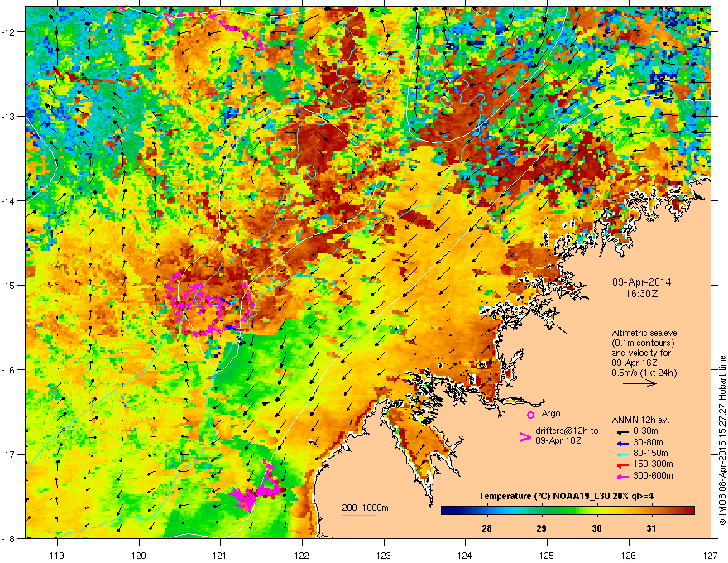The height and width of the screenshot is (563, 728).
Task: Click the latitude axis label -18
Action: [8, 538]
